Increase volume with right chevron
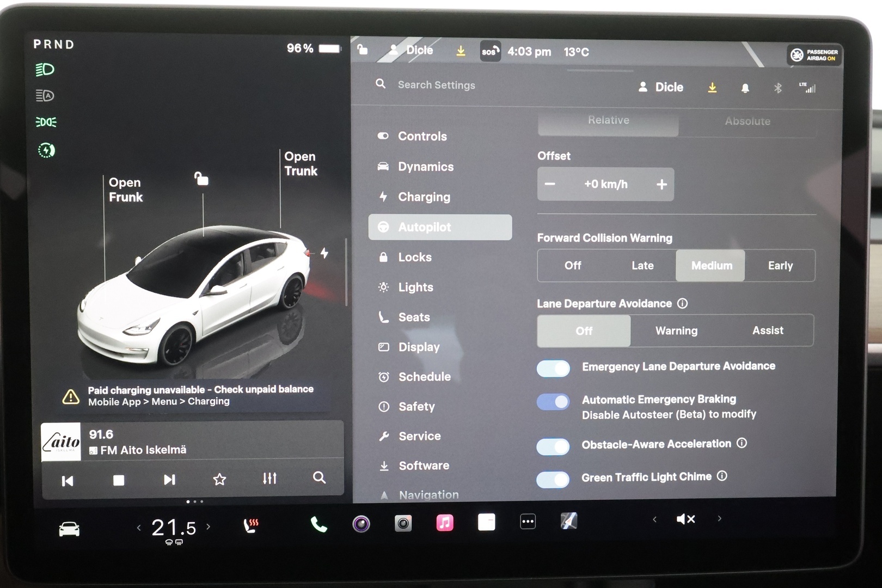The width and height of the screenshot is (882, 588). (x=719, y=518)
